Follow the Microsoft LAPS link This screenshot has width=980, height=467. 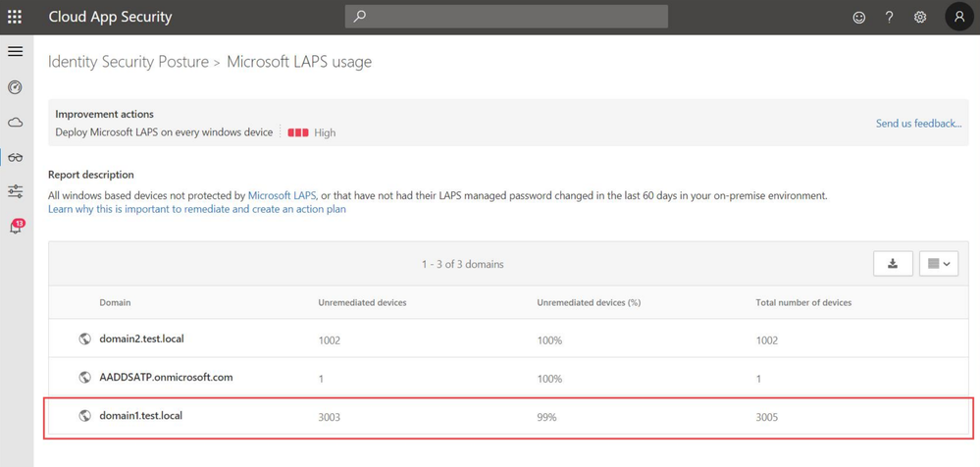pyautogui.click(x=282, y=195)
